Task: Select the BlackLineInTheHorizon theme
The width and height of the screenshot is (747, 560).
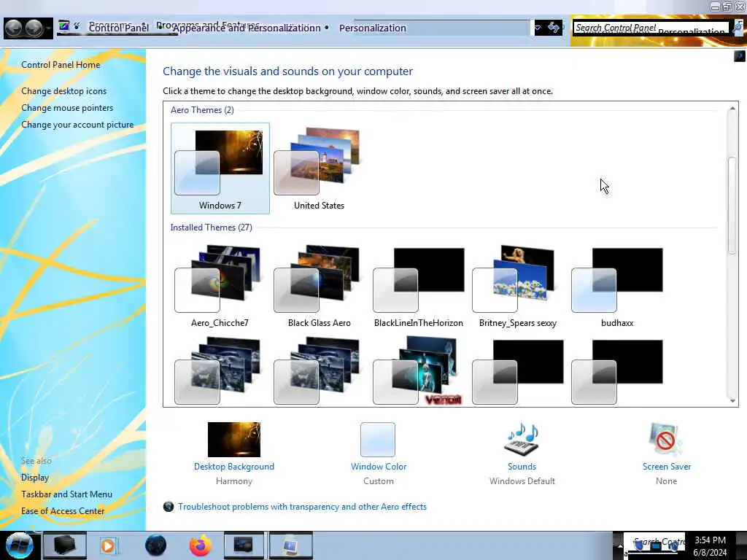Action: coord(418,286)
